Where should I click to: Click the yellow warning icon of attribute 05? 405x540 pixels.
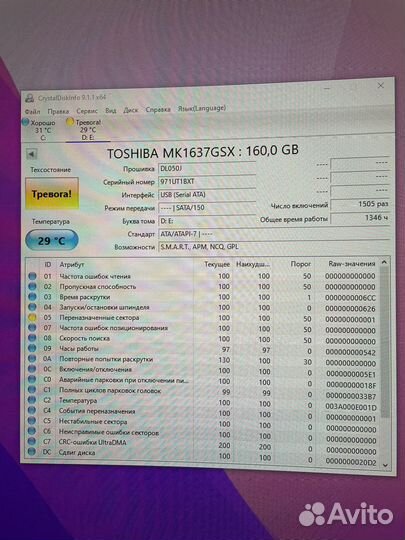pyautogui.click(x=32, y=317)
